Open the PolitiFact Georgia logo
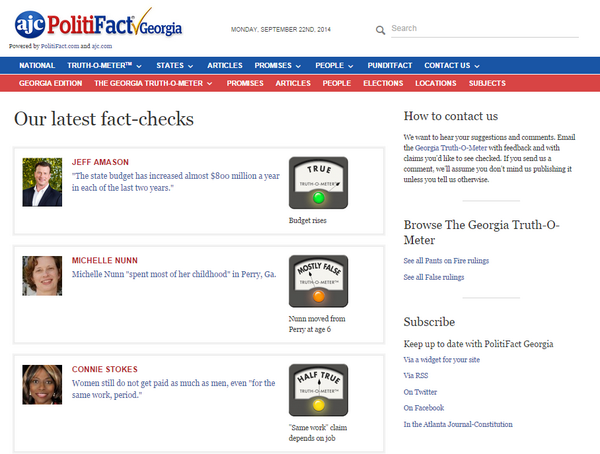 point(98,24)
